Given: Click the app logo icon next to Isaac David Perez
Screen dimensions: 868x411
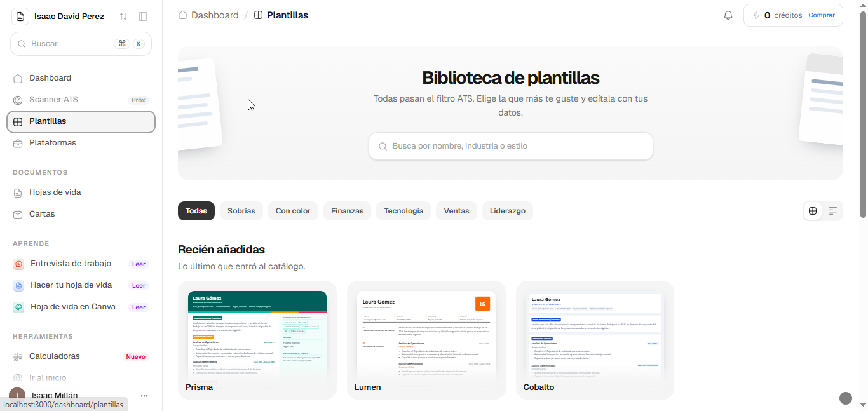Looking at the screenshot, I should 20,17.
